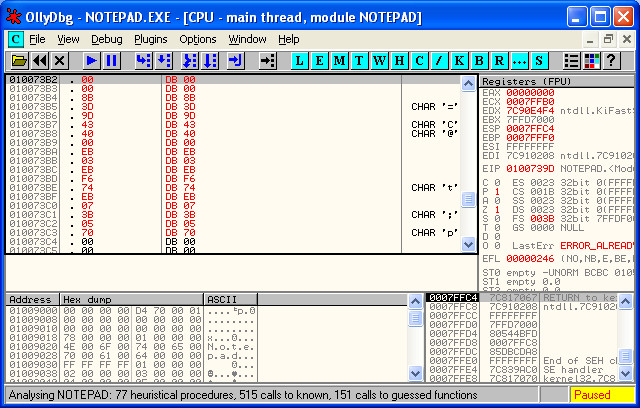Select disassembly row at address 010073B2
Screen dimensions: 640x408
point(233,80)
